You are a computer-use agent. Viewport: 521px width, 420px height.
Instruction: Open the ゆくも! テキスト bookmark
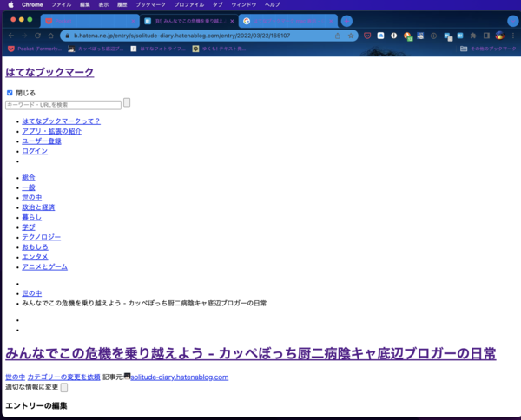click(x=220, y=49)
